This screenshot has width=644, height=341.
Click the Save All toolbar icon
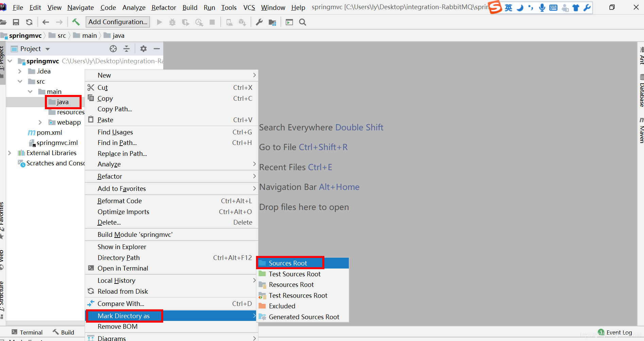click(16, 22)
